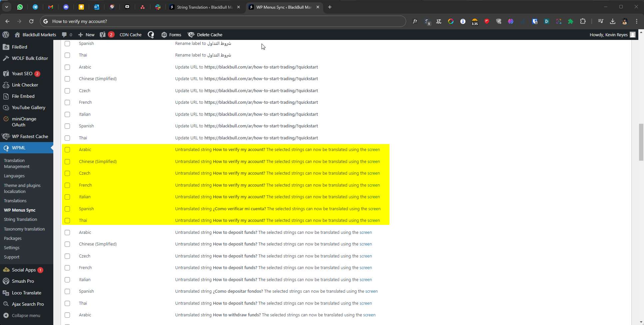Click Delete Cache in the admin bar
Screen dimensions: 644x325
point(205,35)
